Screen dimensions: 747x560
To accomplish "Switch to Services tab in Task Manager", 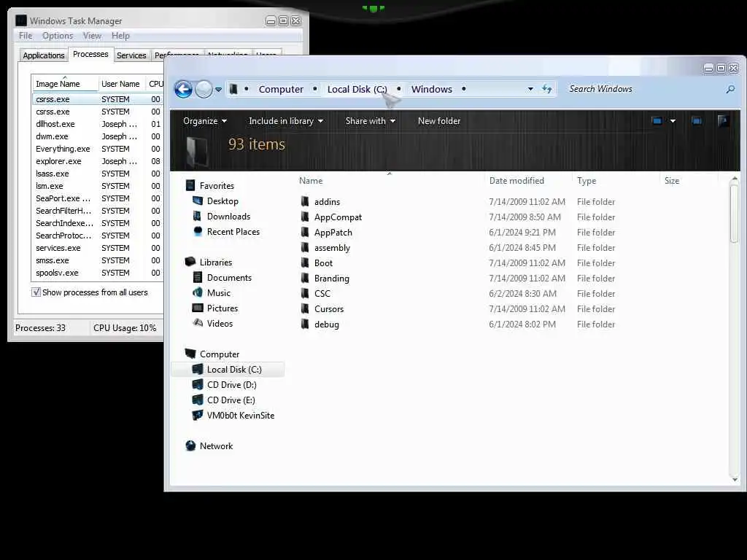I will pos(131,55).
